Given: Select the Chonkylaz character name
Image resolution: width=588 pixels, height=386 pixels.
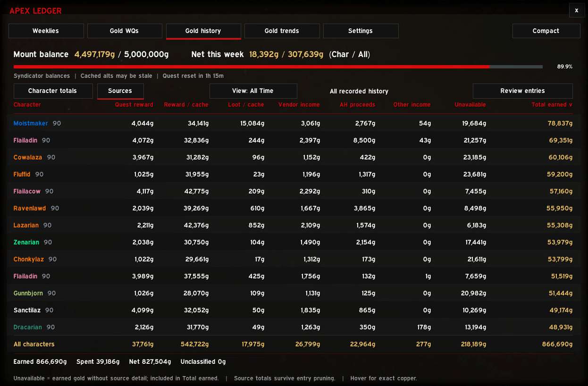Looking at the screenshot, I should pyautogui.click(x=29, y=259).
